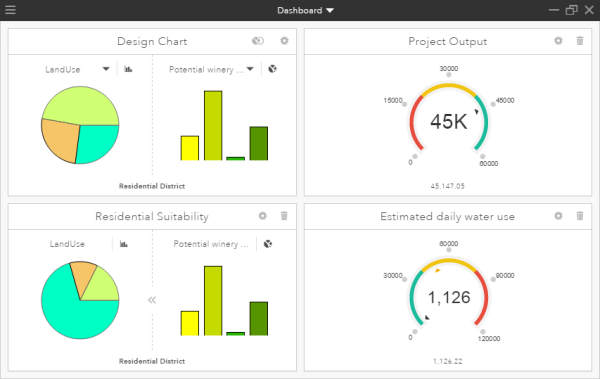This screenshot has height=379, width=600.
Task: Click yellow bar in Design Chart
Action: 190,148
